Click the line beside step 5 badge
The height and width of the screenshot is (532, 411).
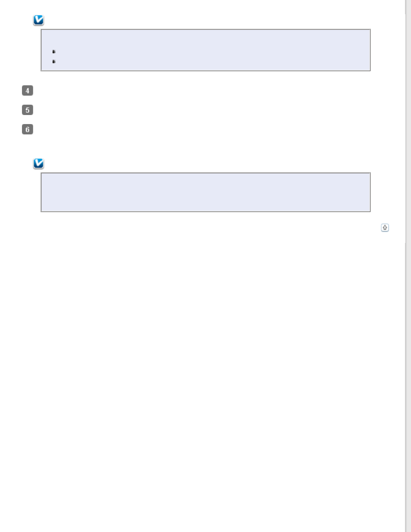[x=202, y=110]
